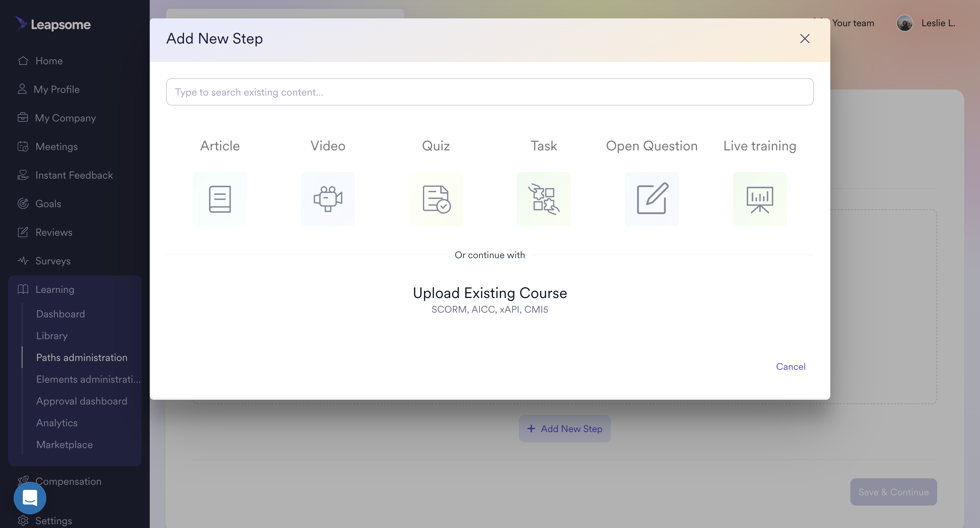Viewport: 980px width, 528px height.
Task: Open the chat support bubble
Action: [30, 498]
